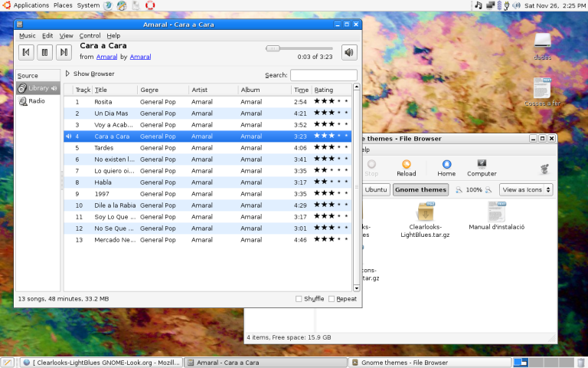588x368 pixels.
Task: Enable the Shuffle checkbox
Action: pyautogui.click(x=299, y=299)
